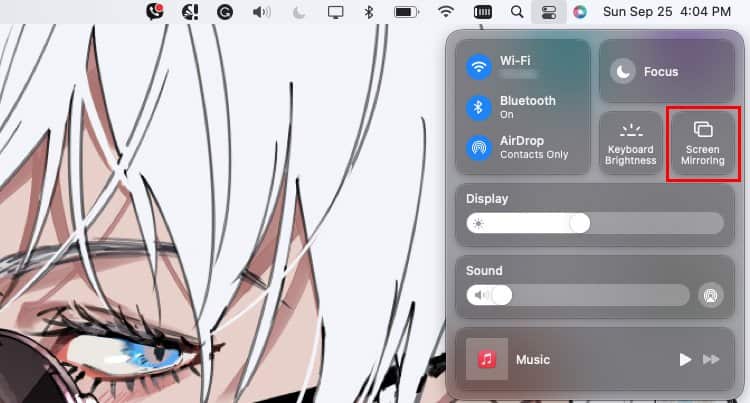
Task: Open the Control Center menu bar icon
Action: (x=549, y=12)
